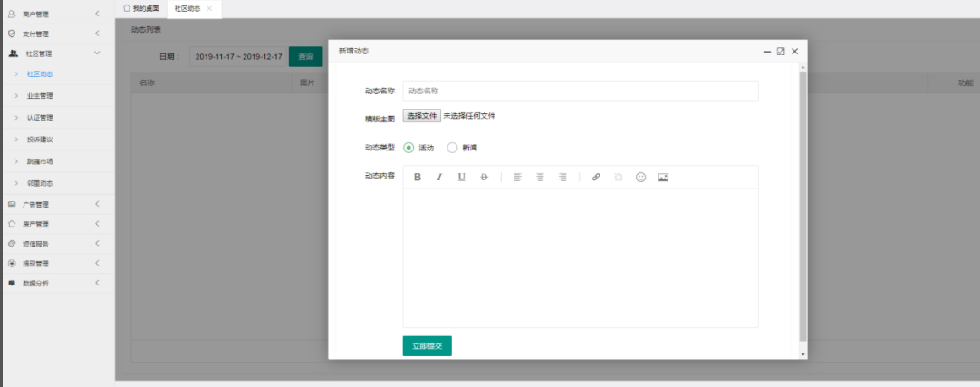
Task: Apply italic formatting in the editor
Action: pyautogui.click(x=439, y=178)
